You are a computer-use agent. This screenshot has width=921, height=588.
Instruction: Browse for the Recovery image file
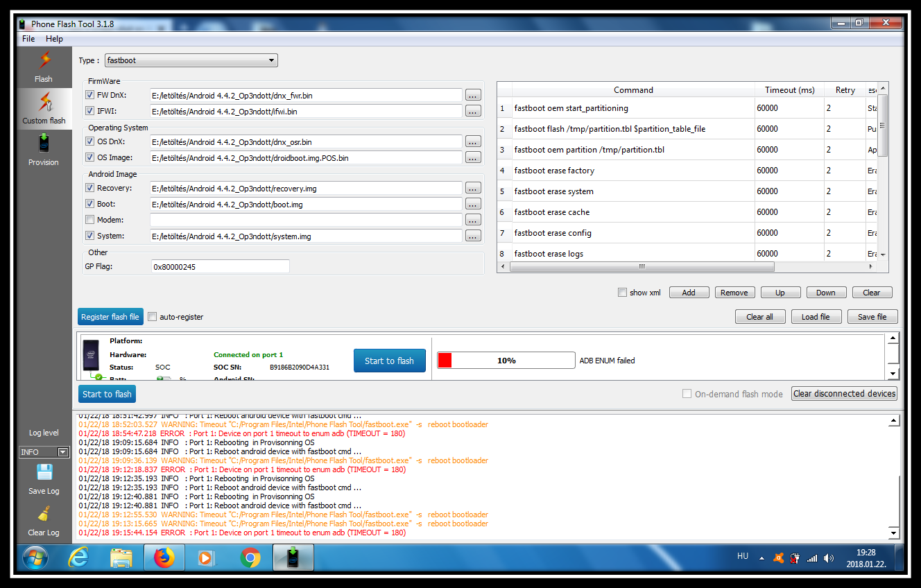click(x=473, y=188)
